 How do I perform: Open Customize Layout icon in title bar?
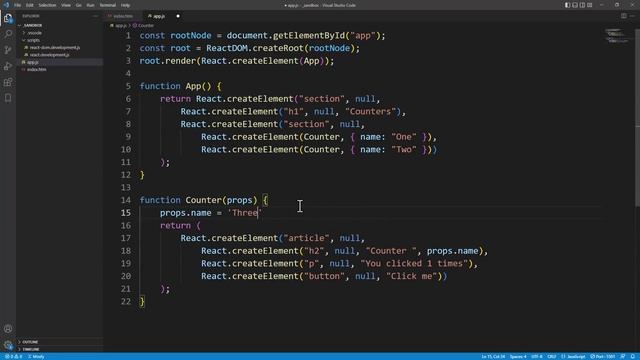point(589,5)
